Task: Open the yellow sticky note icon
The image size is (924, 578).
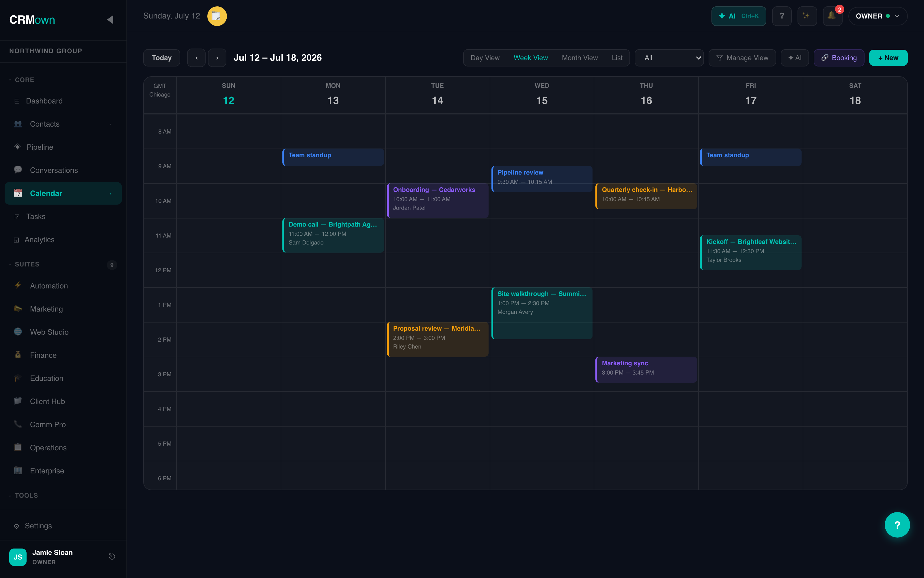Action: 217,16
